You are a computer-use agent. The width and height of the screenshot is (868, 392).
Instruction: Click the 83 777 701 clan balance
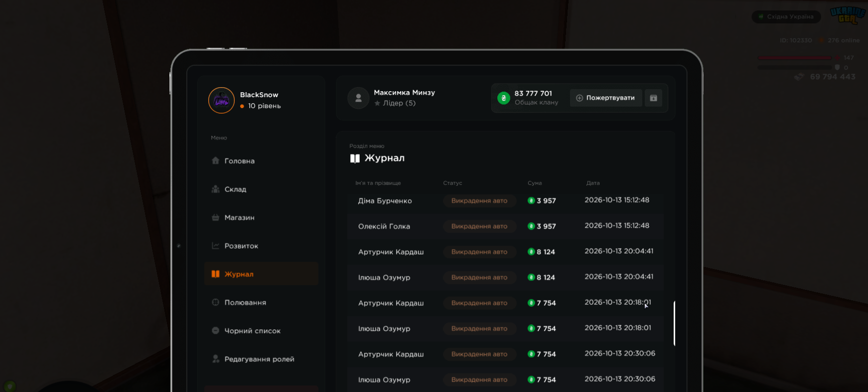pyautogui.click(x=533, y=93)
